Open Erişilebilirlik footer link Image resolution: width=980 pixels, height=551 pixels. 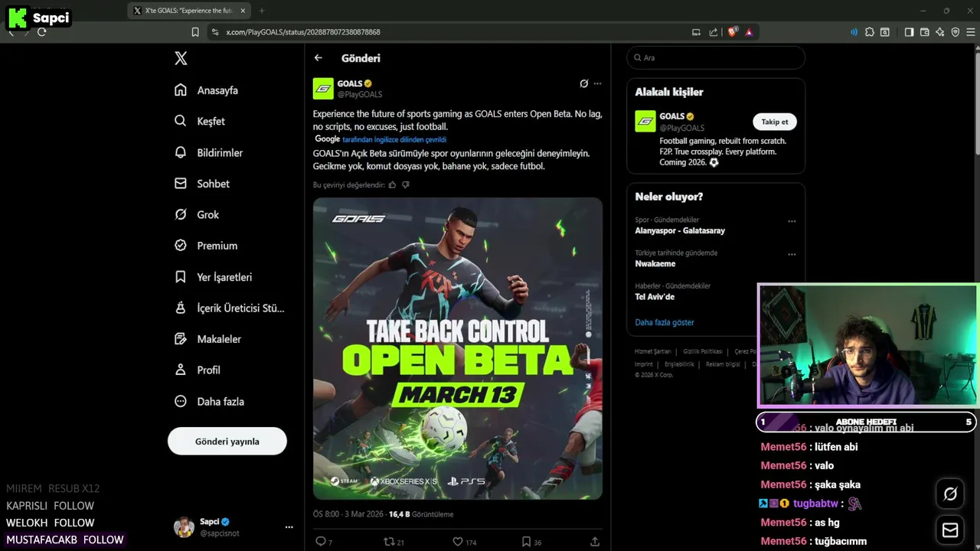[679, 364]
